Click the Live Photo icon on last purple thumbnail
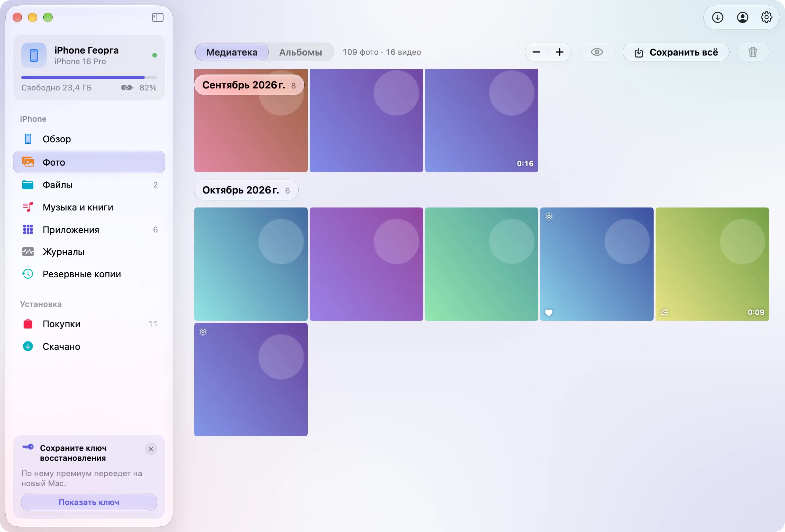785x532 pixels. (203, 332)
